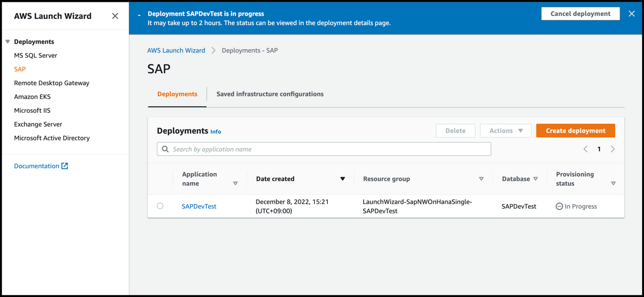
Task: Dismiss the deployment in progress banner
Action: [x=631, y=14]
